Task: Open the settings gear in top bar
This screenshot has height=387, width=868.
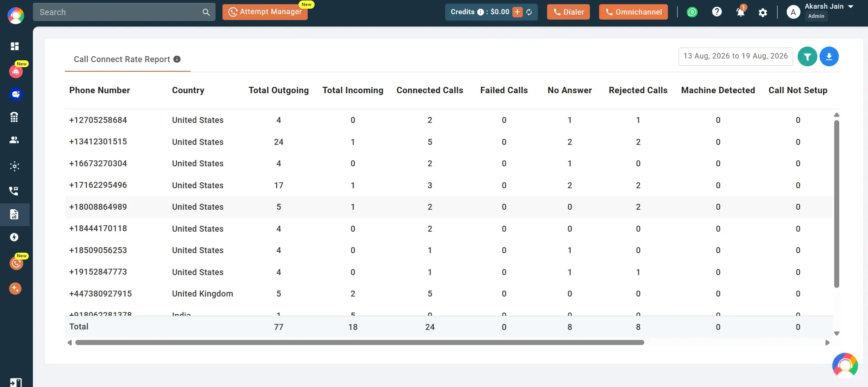Action: pos(763,13)
